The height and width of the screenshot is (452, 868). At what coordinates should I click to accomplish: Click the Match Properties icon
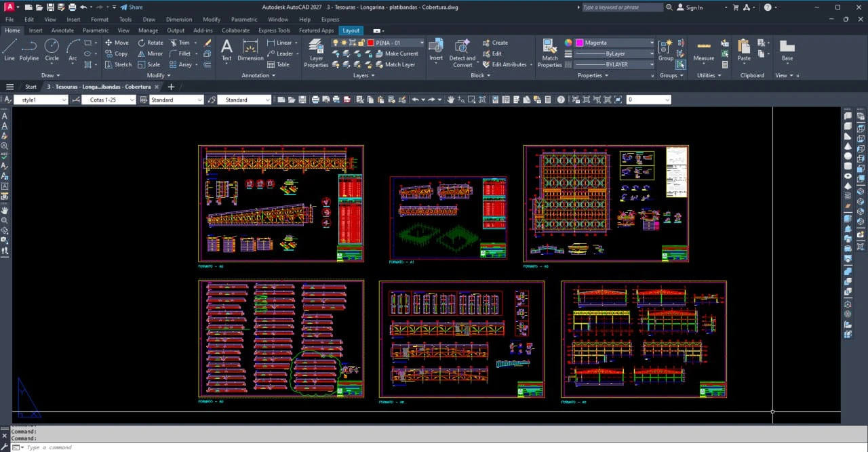[549, 52]
